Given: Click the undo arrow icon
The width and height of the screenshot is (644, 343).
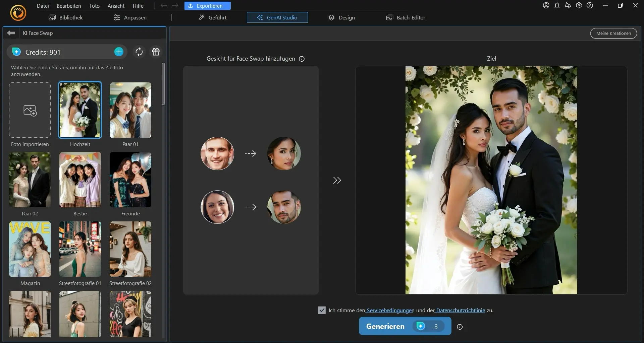Looking at the screenshot, I should click(164, 6).
